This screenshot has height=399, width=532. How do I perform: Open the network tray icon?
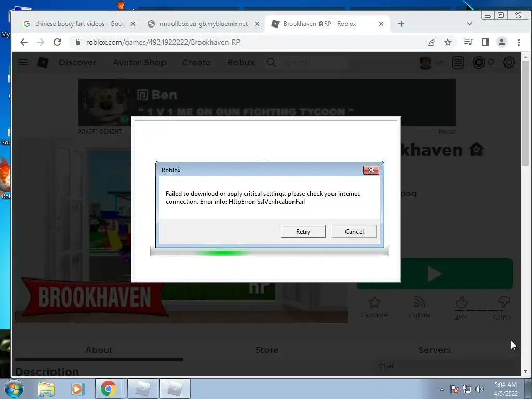(x=467, y=389)
